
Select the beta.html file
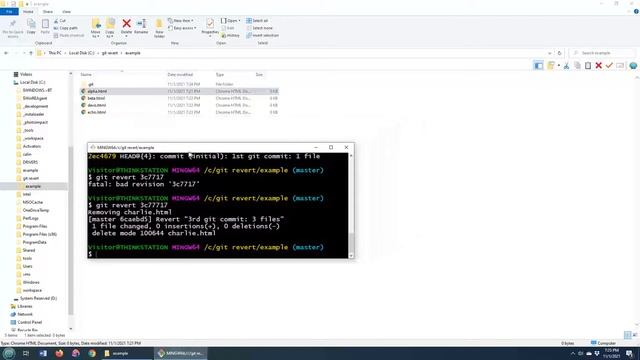pyautogui.click(x=96, y=98)
